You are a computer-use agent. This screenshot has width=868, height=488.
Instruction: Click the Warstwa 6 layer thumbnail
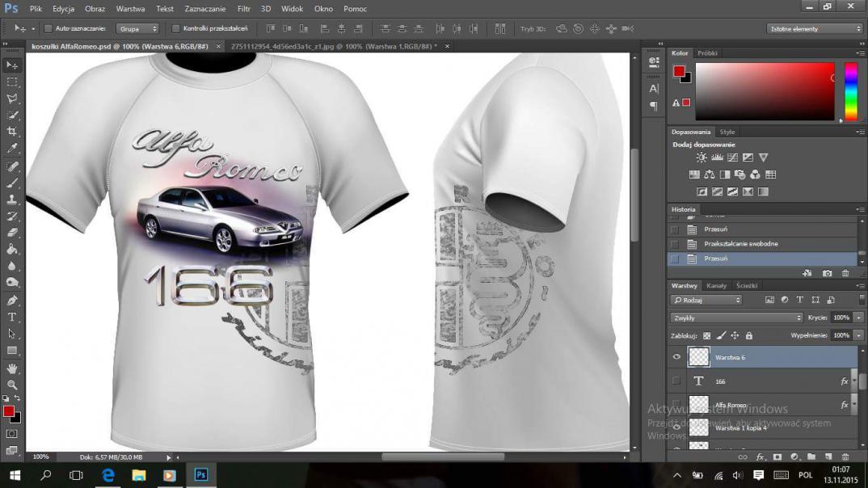[x=698, y=357]
